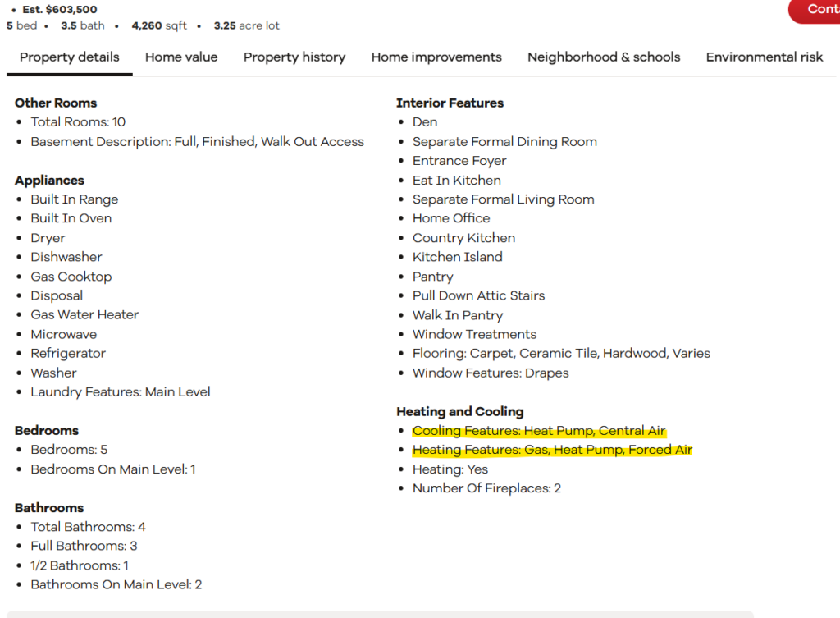The width and height of the screenshot is (840, 618).
Task: Click the Bathrooms On Main Level item
Action: [x=116, y=584]
